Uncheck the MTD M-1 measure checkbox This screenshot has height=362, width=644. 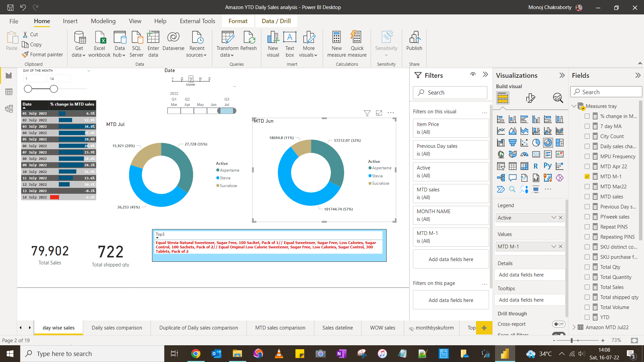click(x=587, y=176)
